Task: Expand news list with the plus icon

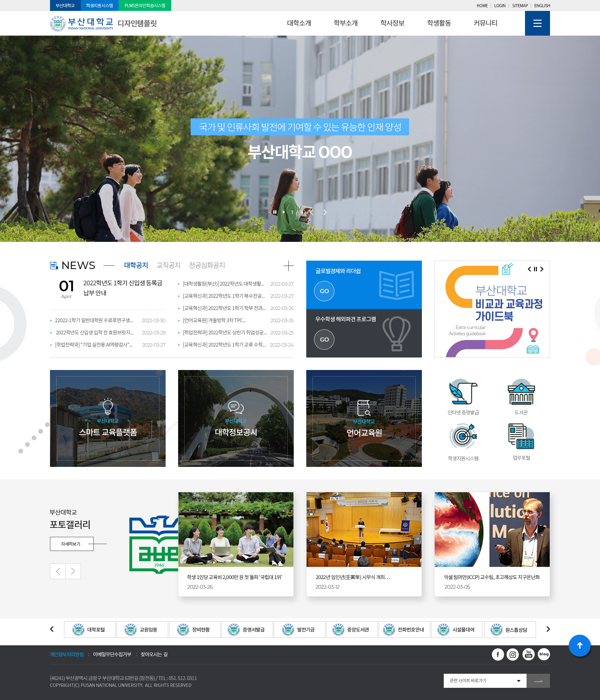Action: 288,266
